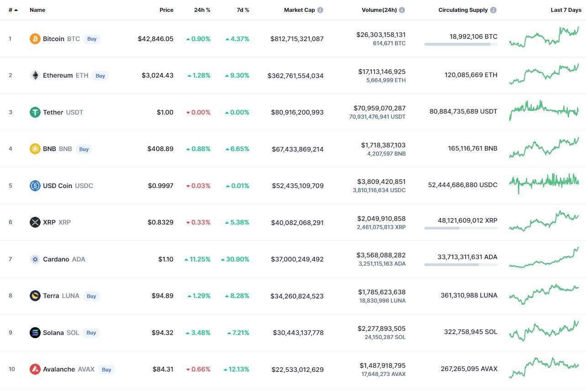
Task: Open Ethereum 7-day sparkline chart
Action: 544,74
